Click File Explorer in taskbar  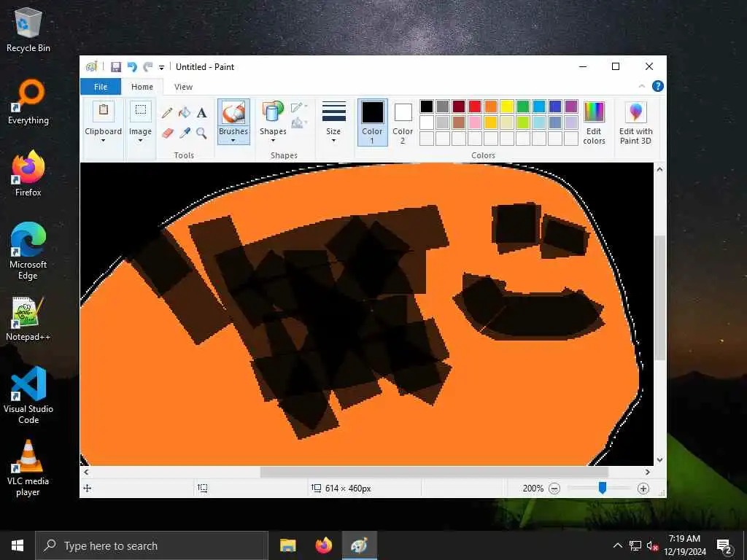tap(287, 545)
